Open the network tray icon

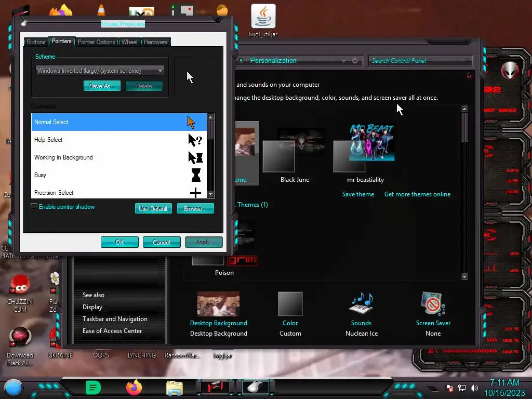(462, 388)
